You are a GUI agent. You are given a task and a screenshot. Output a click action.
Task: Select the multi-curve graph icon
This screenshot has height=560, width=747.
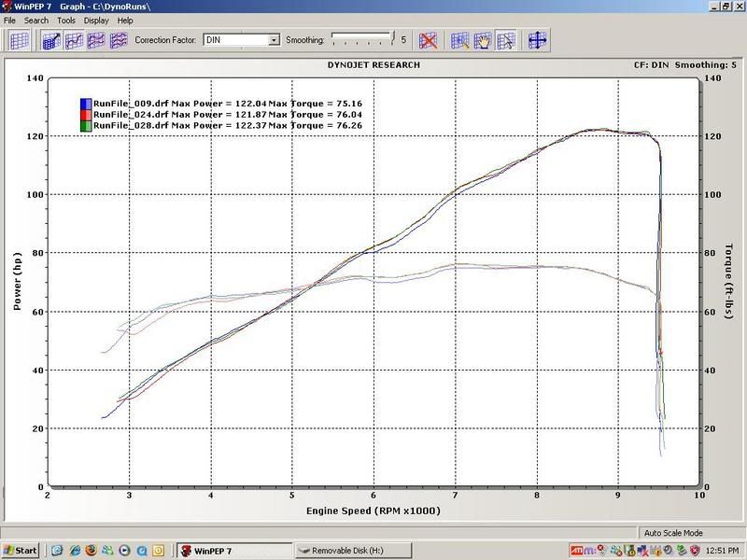click(119, 40)
